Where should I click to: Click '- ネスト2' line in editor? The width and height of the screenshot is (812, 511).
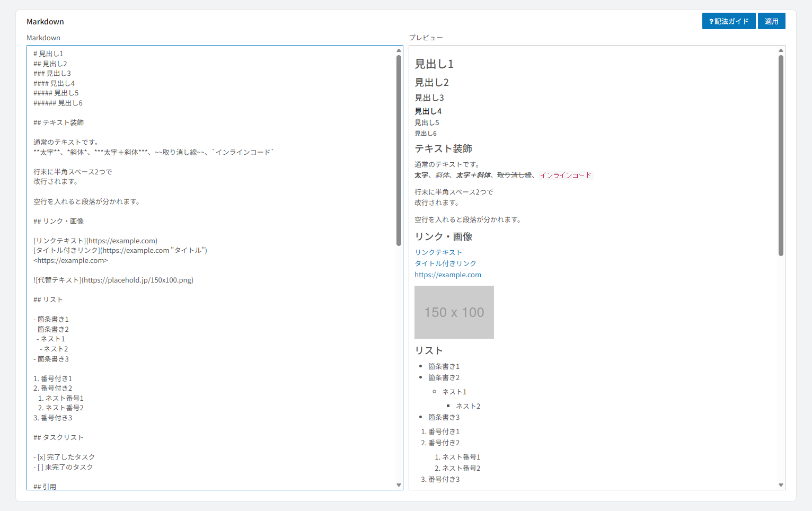54,349
